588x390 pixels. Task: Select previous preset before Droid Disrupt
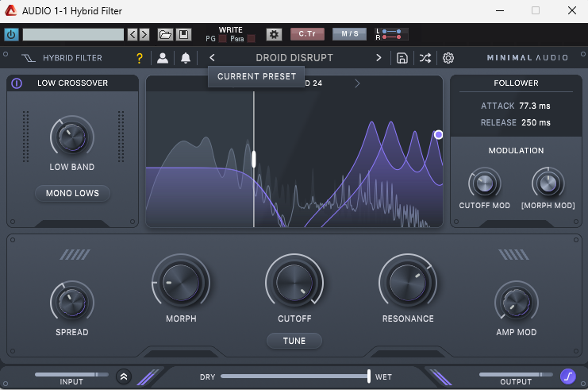coord(212,58)
